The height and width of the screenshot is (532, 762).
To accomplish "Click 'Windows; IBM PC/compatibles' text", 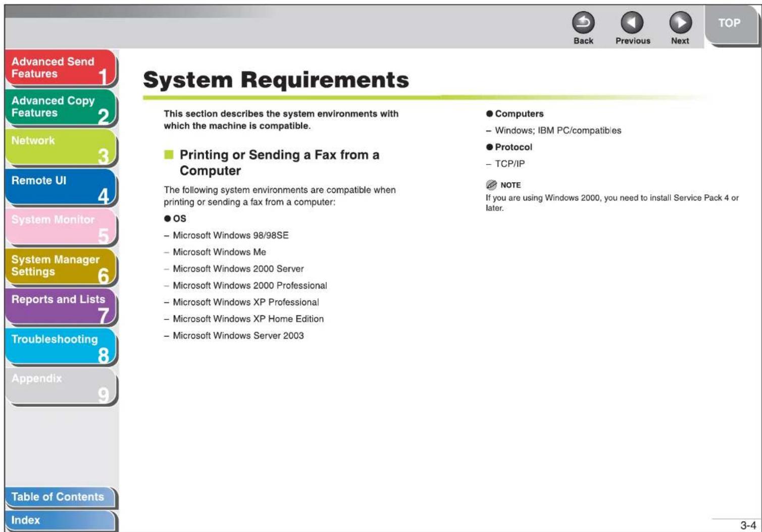I will pos(558,130).
